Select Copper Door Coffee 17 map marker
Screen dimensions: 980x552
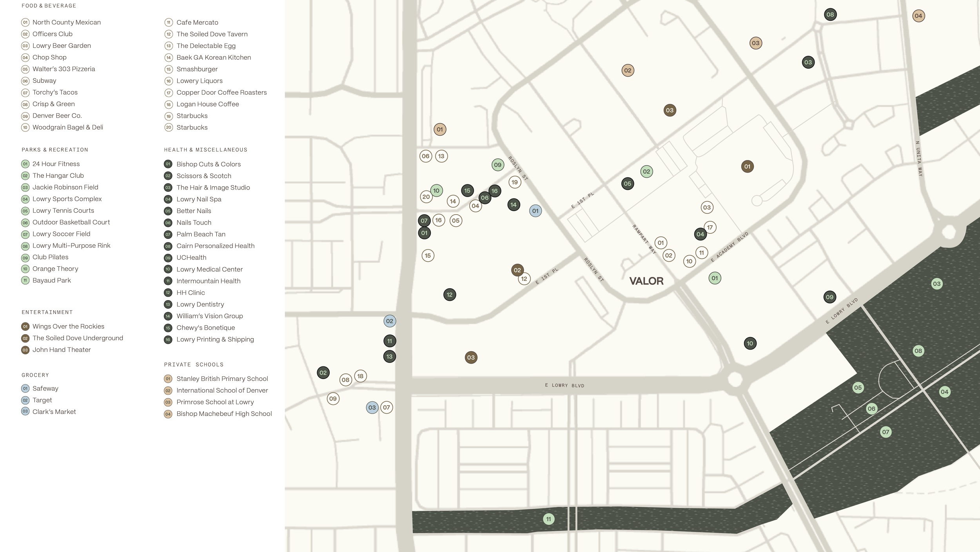click(x=710, y=228)
